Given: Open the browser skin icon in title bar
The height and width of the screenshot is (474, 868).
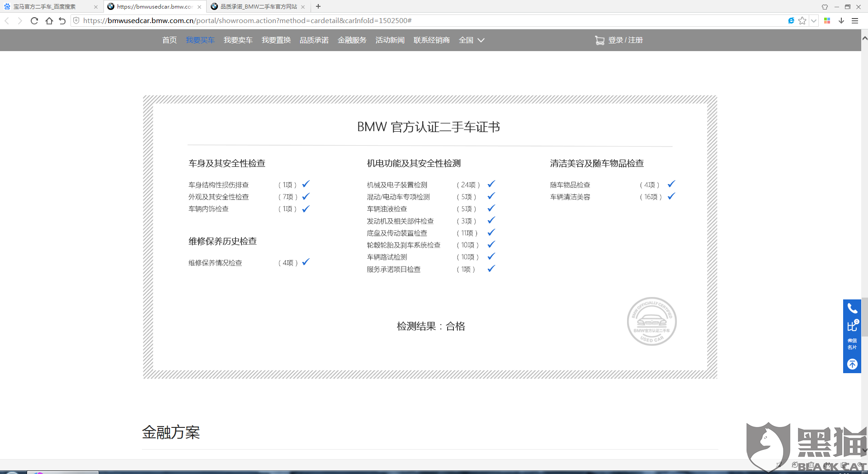Looking at the screenshot, I should pos(825,7).
